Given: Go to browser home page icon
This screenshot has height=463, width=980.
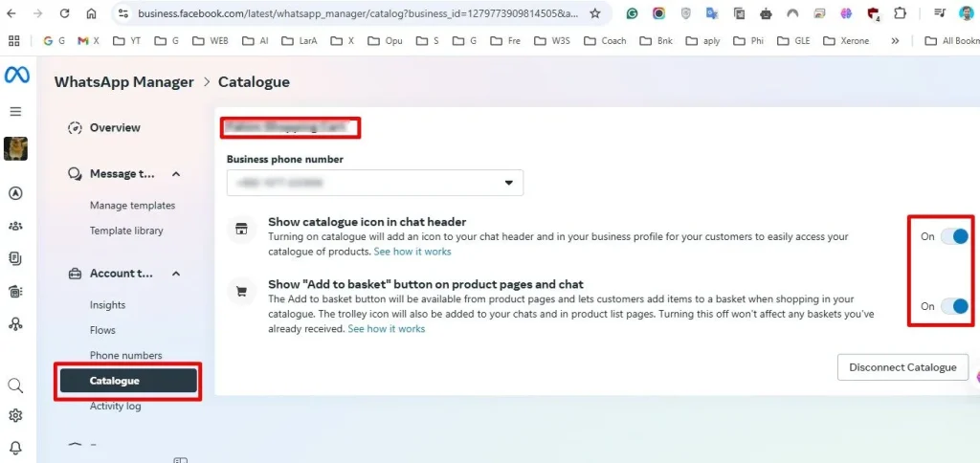Looking at the screenshot, I should (91, 13).
